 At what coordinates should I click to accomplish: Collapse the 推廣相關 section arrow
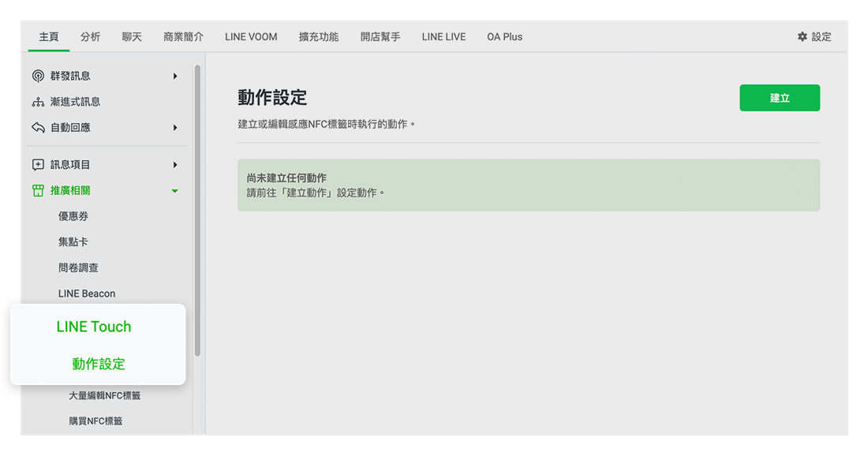point(175,191)
